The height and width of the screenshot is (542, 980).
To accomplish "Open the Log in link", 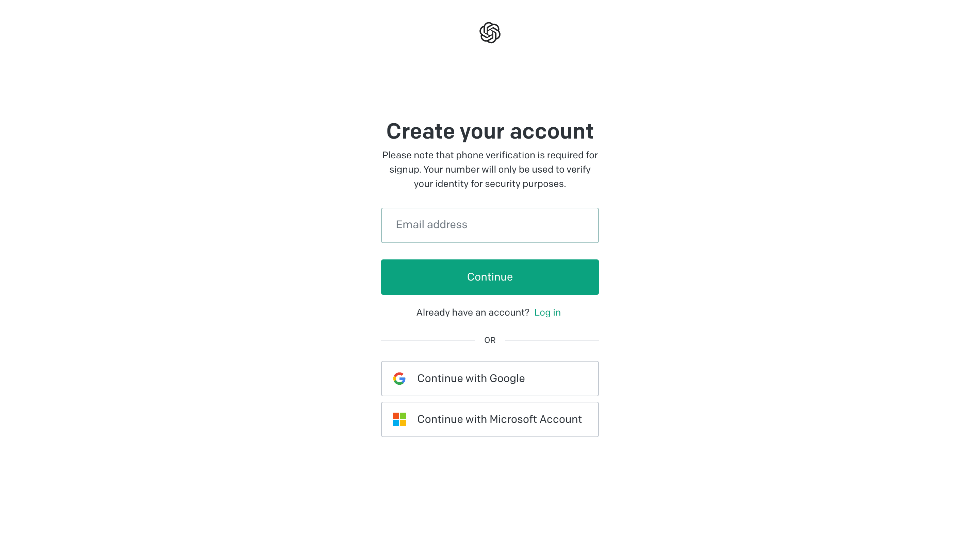I will 547,313.
